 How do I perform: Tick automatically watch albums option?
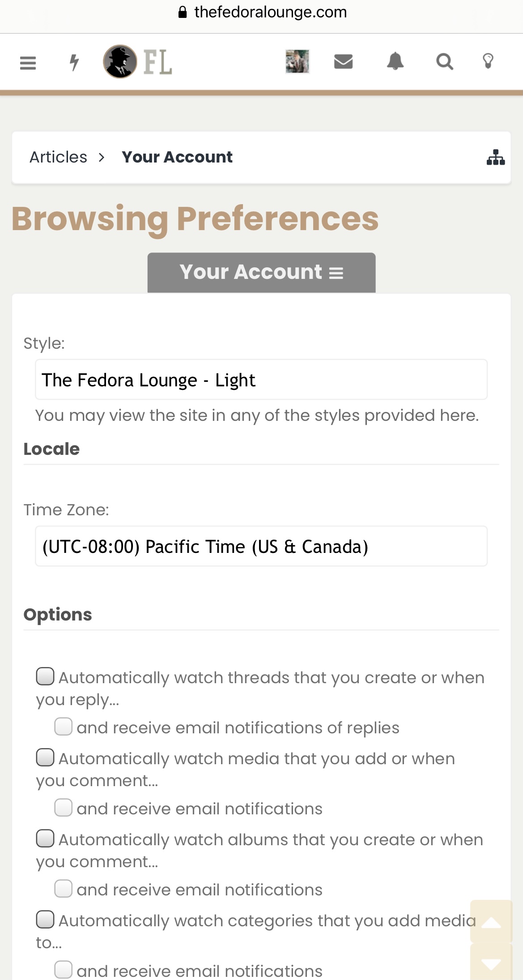click(45, 839)
